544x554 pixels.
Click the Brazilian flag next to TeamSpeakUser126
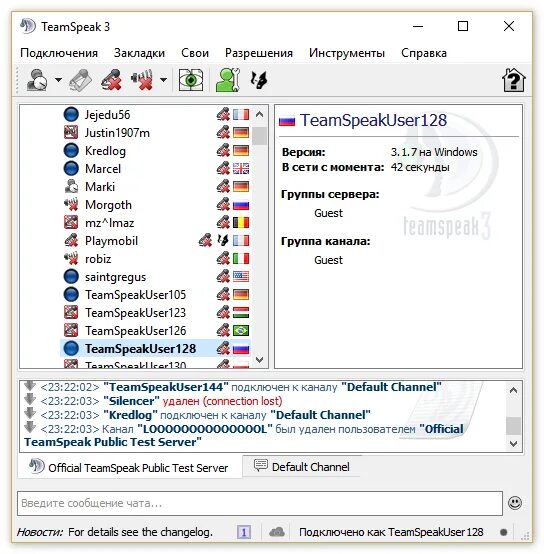[x=241, y=331]
